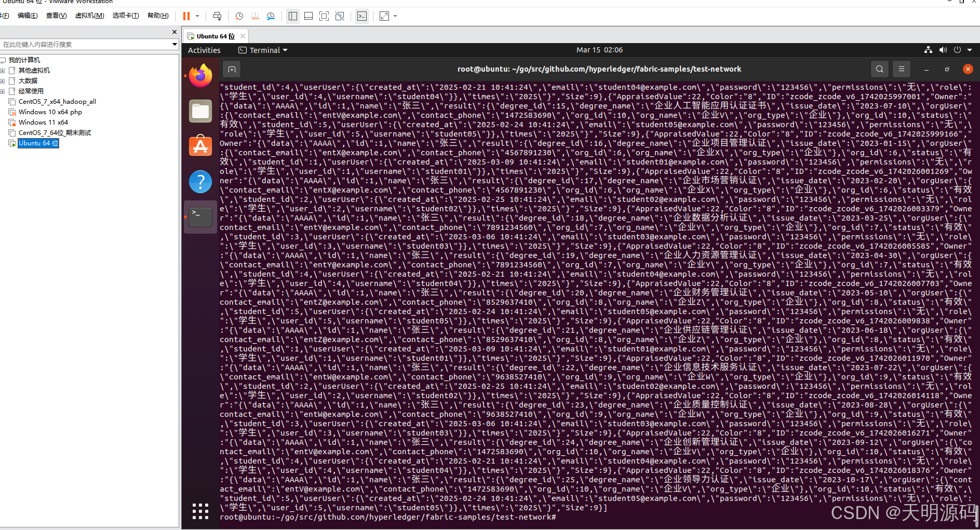The height and width of the screenshot is (530, 980).
Task: Open the stretch display options arrow
Action: tap(395, 16)
